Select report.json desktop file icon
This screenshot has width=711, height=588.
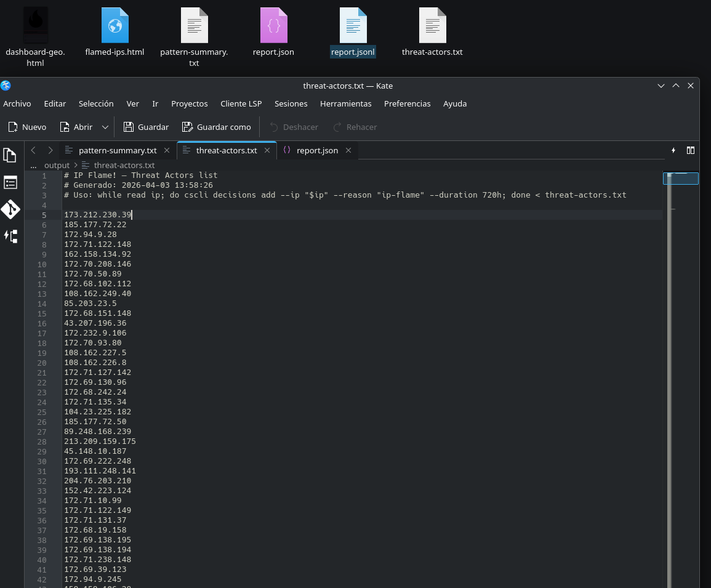(x=273, y=33)
